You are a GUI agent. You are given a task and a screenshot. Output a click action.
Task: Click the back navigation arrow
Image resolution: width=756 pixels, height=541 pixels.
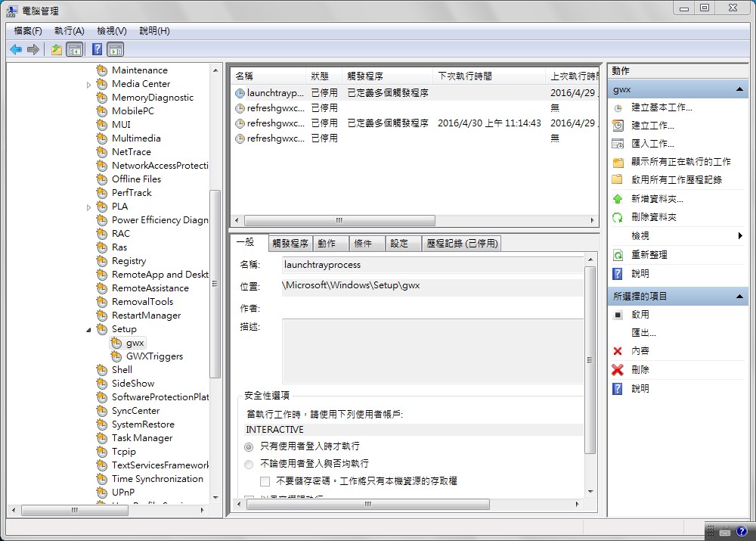pos(16,48)
